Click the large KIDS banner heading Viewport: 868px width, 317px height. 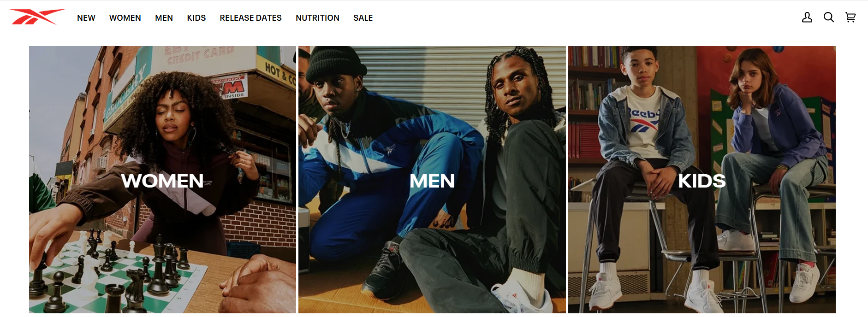[702, 181]
